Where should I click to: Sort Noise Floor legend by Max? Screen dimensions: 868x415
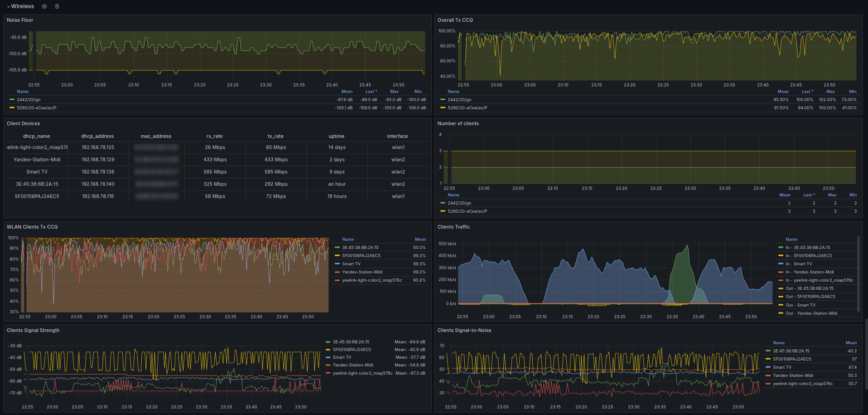[395, 92]
